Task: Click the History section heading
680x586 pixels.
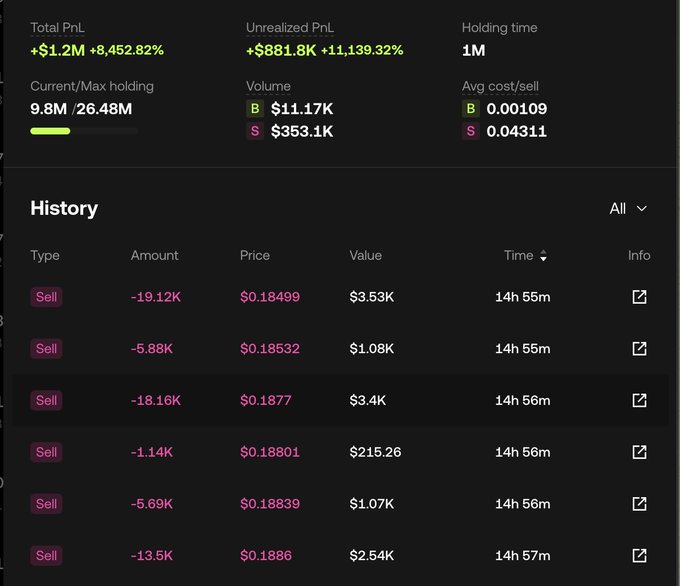Action: pyautogui.click(x=64, y=208)
